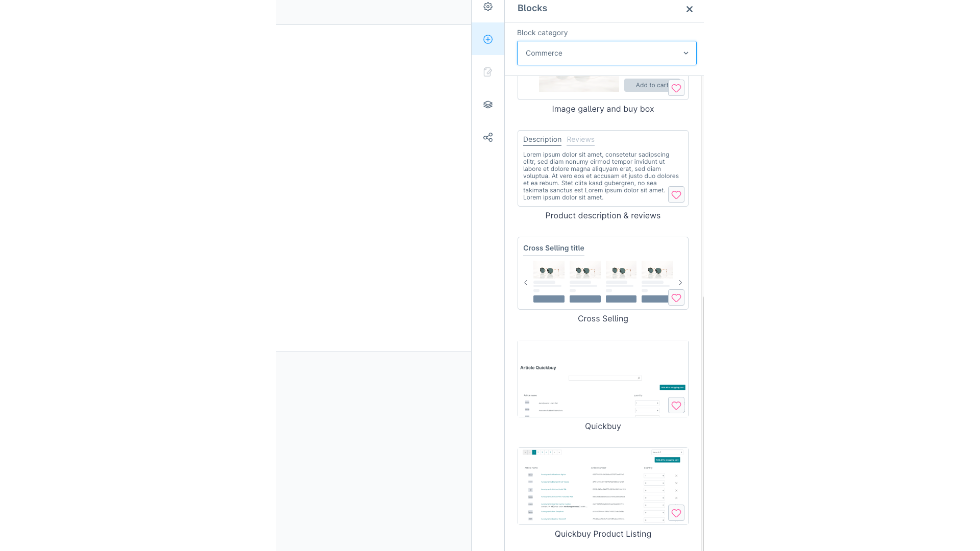Switch to the Reviews tab
980x551 pixels.
tap(580, 139)
